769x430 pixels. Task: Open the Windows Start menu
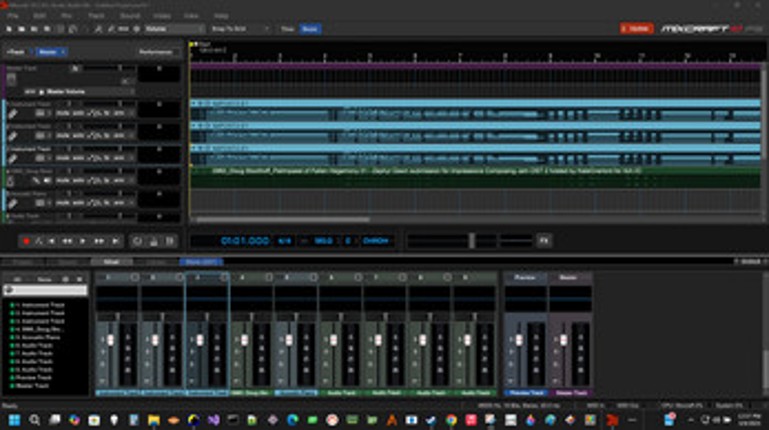pyautogui.click(x=12, y=420)
